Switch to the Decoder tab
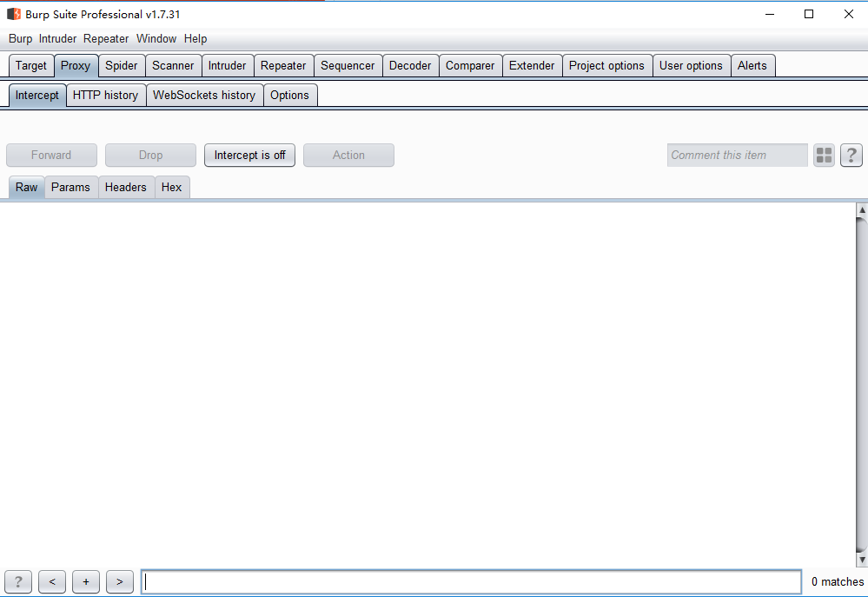 [x=409, y=65]
